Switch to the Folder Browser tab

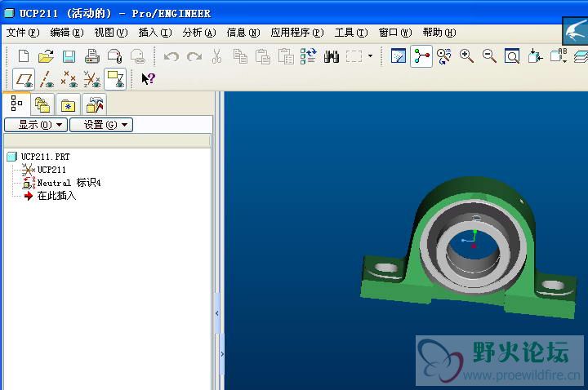tap(42, 104)
